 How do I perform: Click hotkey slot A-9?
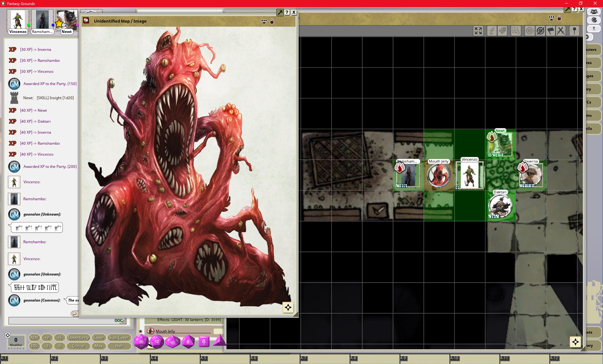pos(425,359)
